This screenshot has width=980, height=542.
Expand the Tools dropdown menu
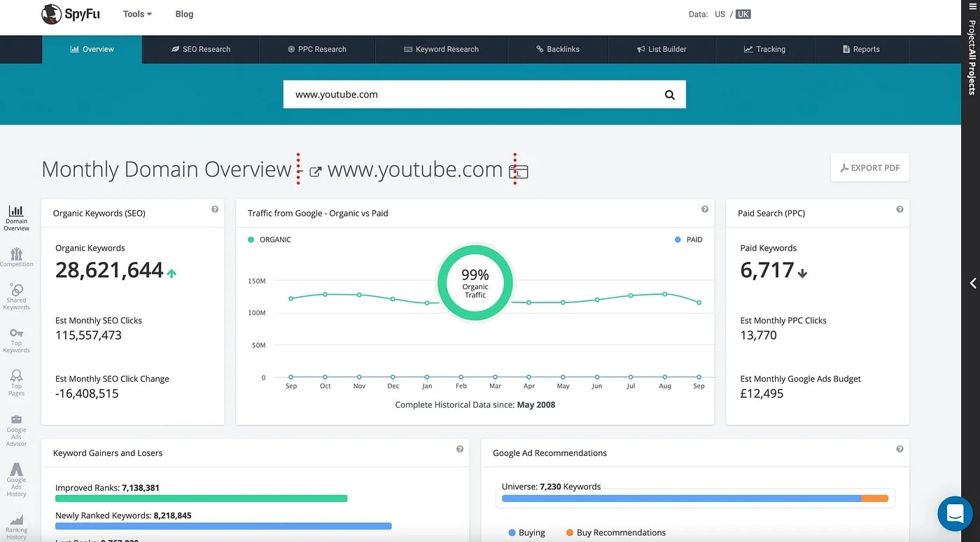click(x=137, y=14)
